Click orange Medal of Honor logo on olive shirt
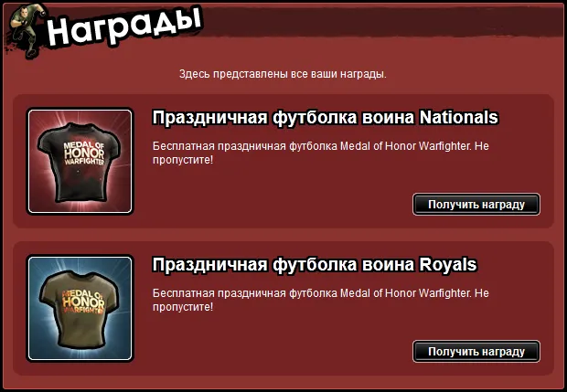The width and height of the screenshot is (567, 392). [83, 302]
